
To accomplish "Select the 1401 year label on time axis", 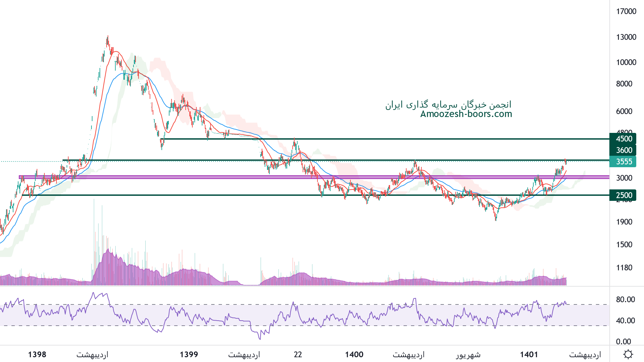I will pos(529,354).
